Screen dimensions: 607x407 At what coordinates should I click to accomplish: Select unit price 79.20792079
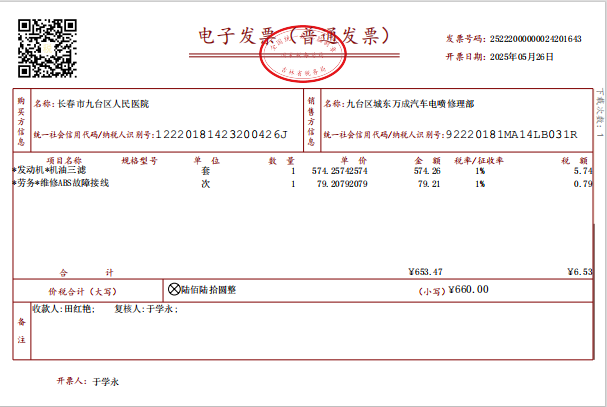(x=342, y=184)
